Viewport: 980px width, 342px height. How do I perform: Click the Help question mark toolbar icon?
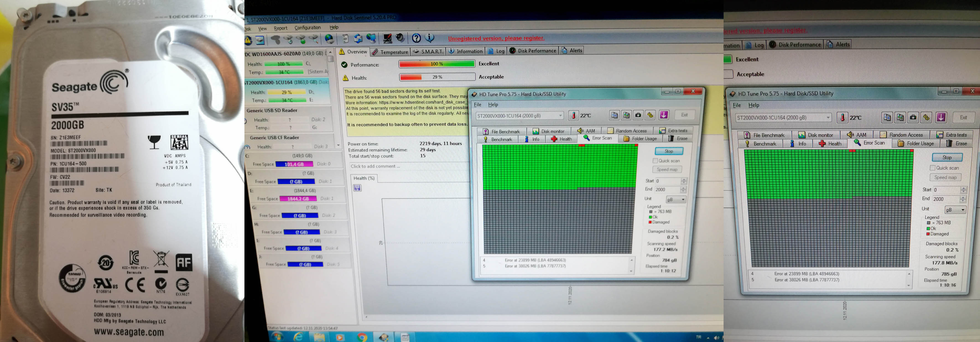tap(416, 38)
